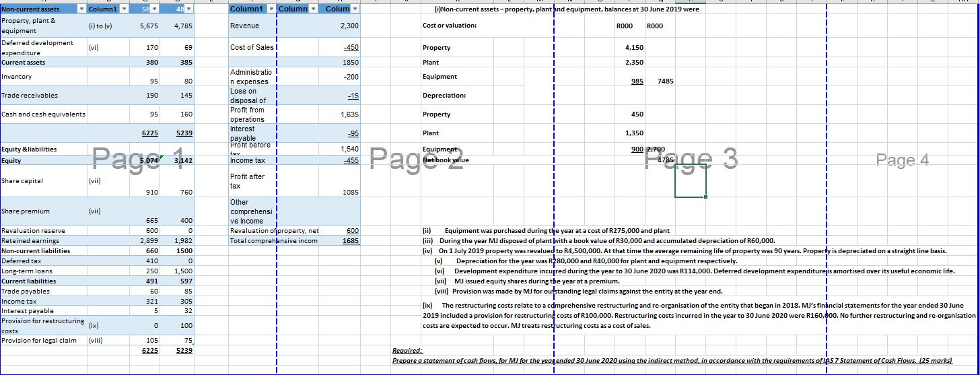Click the 2,300 revenue value
This screenshot has width=980, height=375.
click(x=339, y=26)
